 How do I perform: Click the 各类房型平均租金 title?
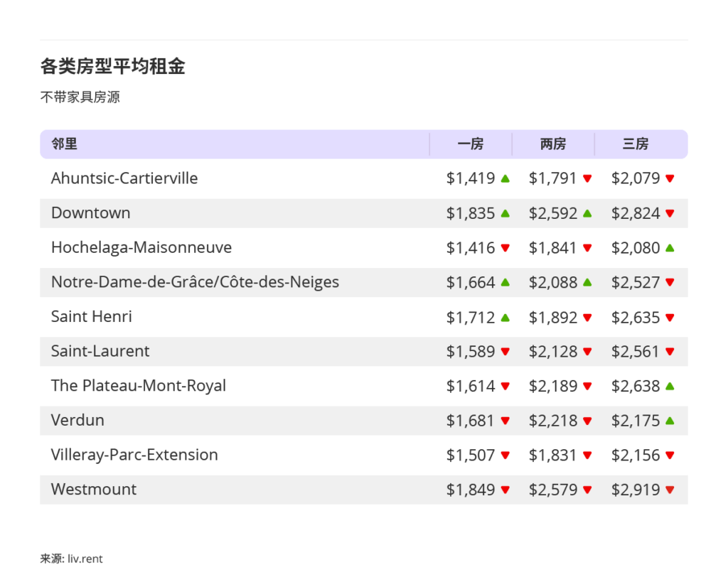click(112, 66)
